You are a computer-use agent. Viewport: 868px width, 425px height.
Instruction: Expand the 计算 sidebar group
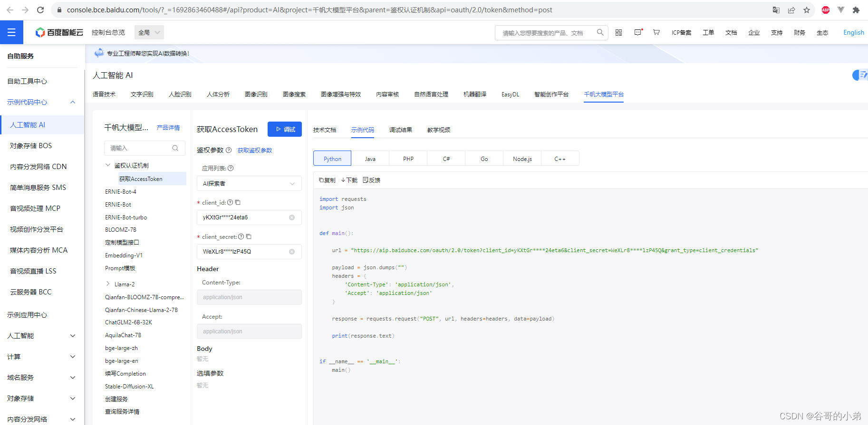point(73,357)
